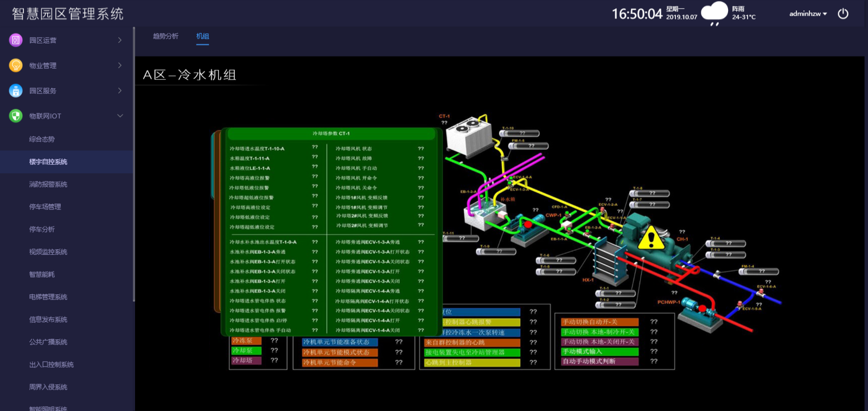Click the power logout icon
Image resolution: width=868 pixels, height=411 pixels.
tap(843, 14)
